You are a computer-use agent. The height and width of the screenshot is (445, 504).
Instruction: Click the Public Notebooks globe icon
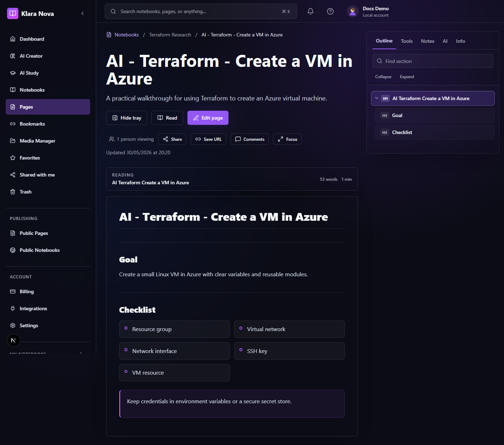click(x=13, y=250)
